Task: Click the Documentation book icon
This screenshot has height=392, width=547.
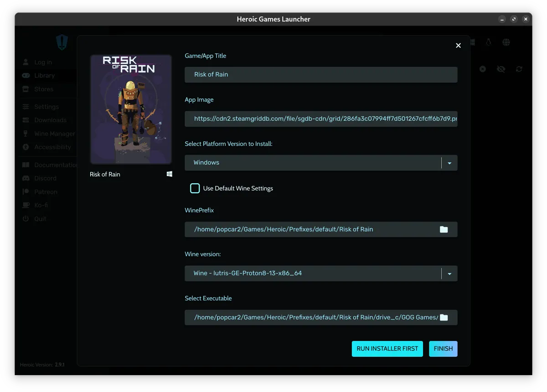Action: click(26, 165)
